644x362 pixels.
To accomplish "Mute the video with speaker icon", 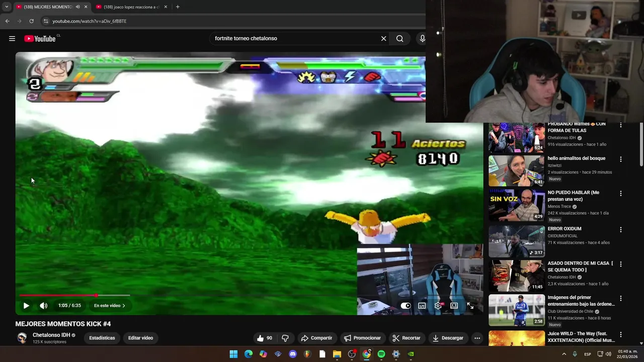I will point(44,306).
